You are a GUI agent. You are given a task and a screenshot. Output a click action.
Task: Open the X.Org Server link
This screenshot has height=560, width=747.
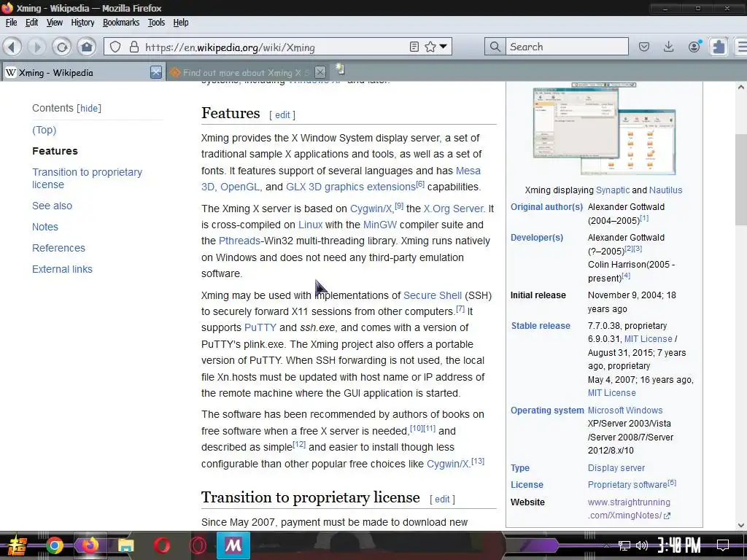(454, 209)
